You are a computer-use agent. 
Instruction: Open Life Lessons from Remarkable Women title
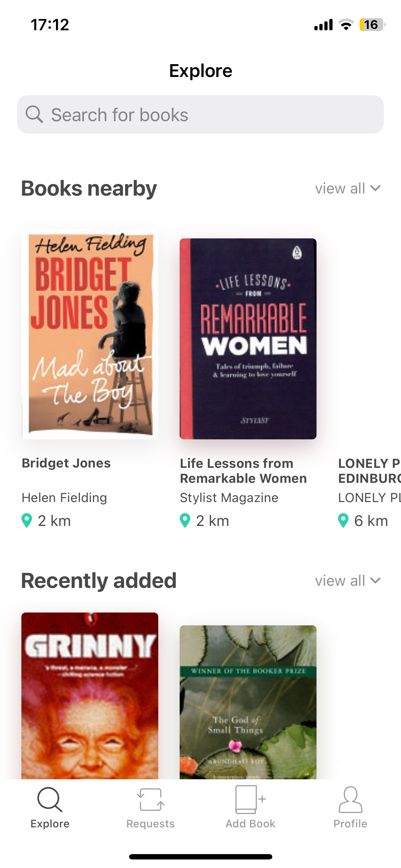pos(243,471)
